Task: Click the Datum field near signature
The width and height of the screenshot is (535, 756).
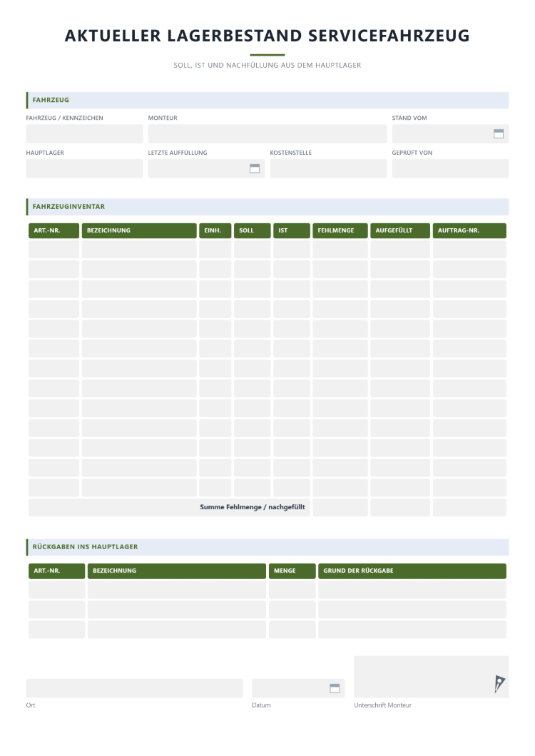Action: 298,688
